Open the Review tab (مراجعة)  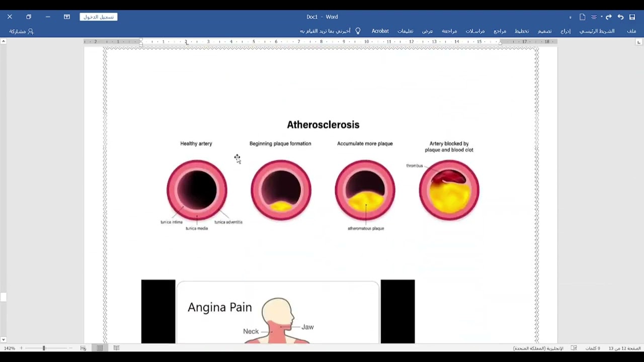pos(449,31)
